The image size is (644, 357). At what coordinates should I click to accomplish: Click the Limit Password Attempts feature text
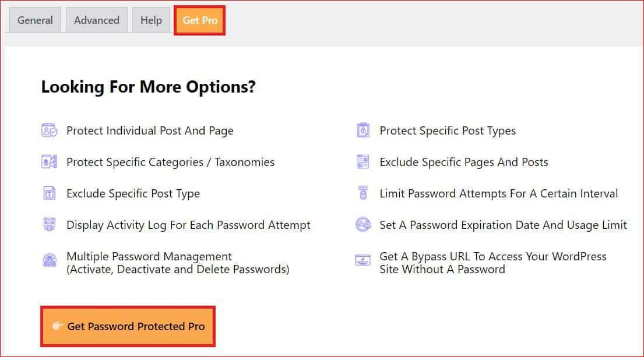(498, 193)
